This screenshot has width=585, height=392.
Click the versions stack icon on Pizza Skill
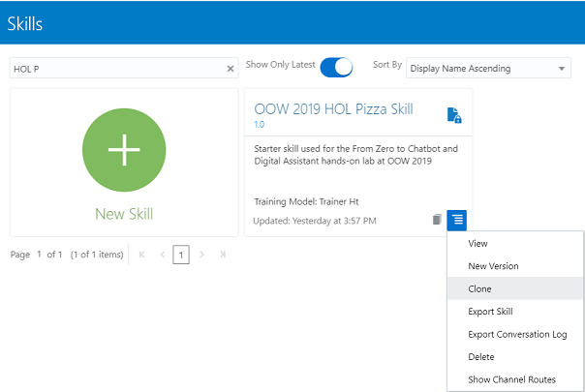(x=437, y=220)
